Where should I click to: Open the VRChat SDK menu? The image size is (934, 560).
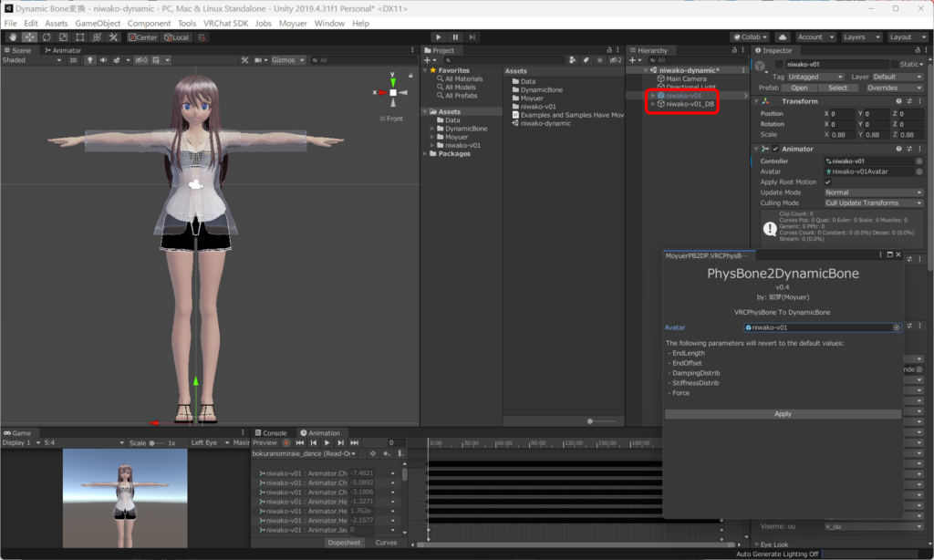(224, 23)
